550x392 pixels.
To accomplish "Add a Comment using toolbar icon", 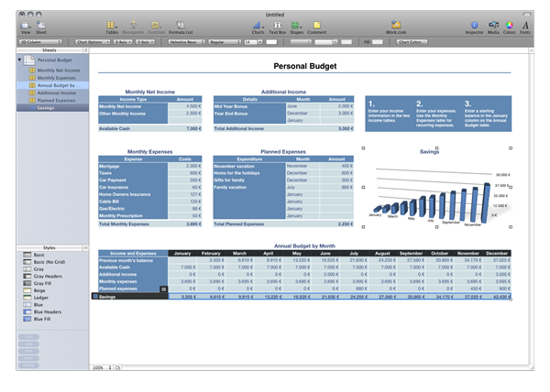I will pos(317,27).
